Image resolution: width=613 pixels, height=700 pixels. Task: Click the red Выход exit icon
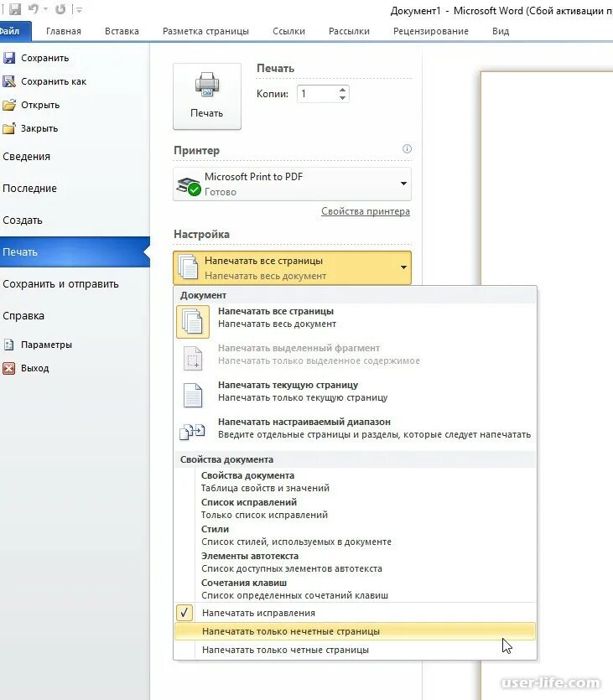click(9, 368)
